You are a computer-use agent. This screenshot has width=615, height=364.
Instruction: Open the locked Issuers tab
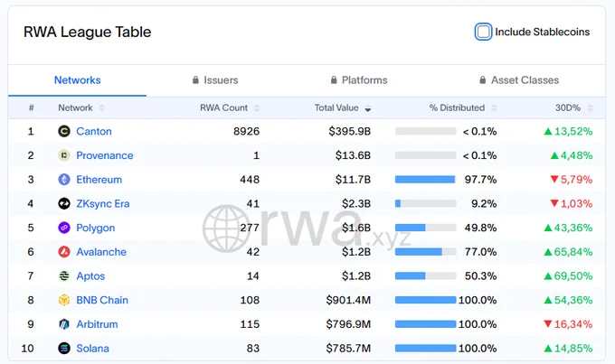point(215,79)
